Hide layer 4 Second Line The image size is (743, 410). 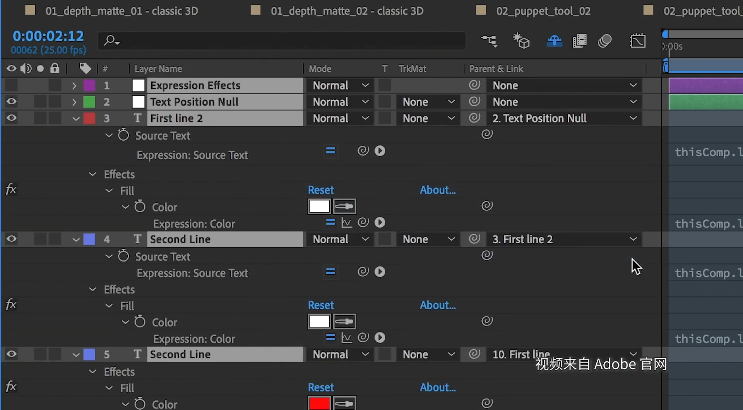[11, 239]
